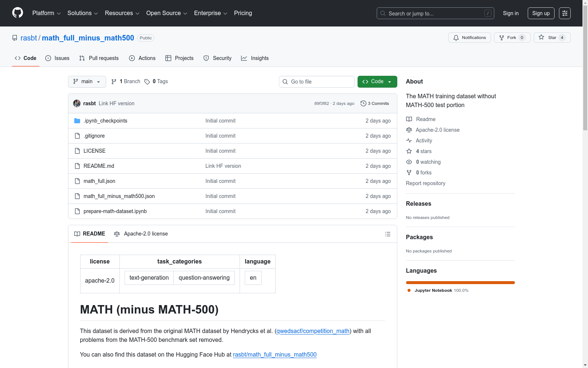Click the star icon in the Star button
Screen dimensions: 588x368
[x=541, y=37]
